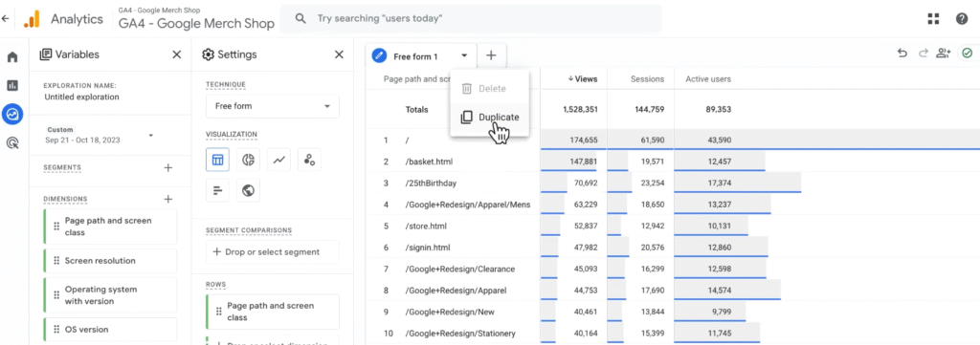Click the 1,528,351 total views value
This screenshot has width=980, height=345.
[x=581, y=109]
